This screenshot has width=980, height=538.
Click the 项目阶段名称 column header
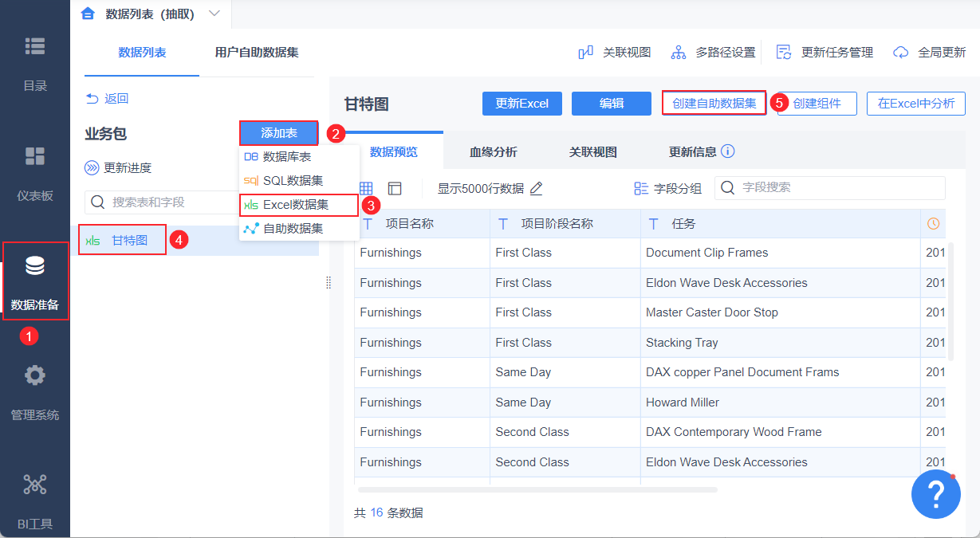pos(565,224)
